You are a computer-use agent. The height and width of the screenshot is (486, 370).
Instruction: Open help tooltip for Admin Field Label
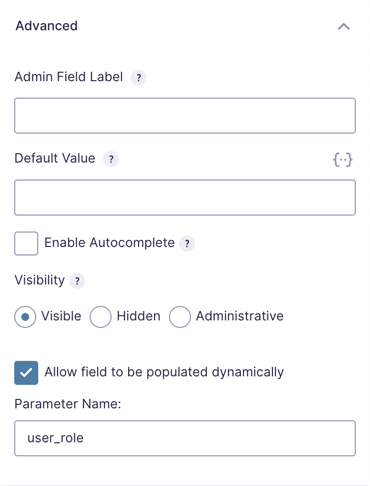tap(139, 78)
